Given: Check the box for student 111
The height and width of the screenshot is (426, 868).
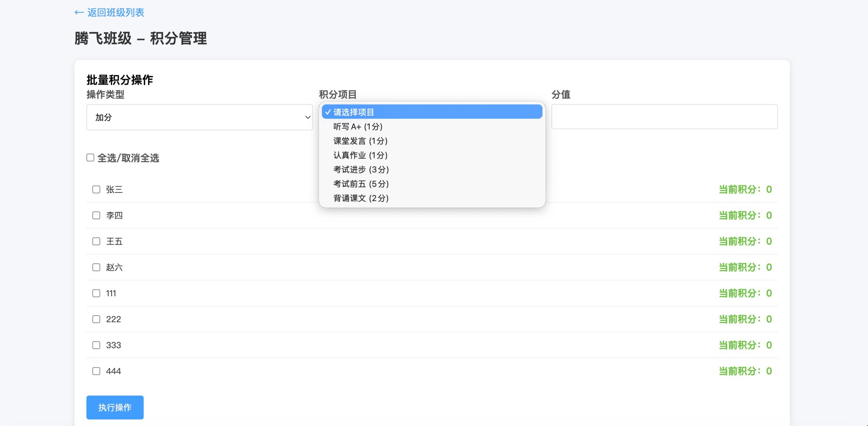Looking at the screenshot, I should pyautogui.click(x=96, y=293).
